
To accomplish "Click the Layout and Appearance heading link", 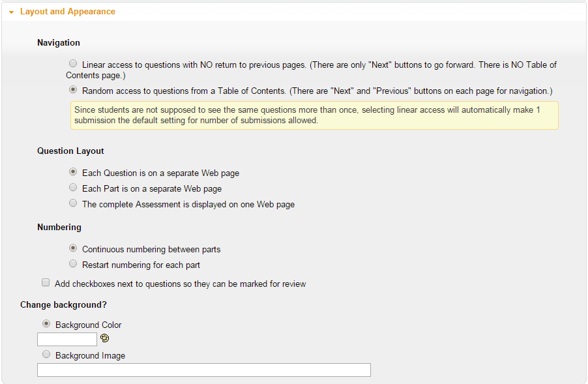I will (68, 12).
